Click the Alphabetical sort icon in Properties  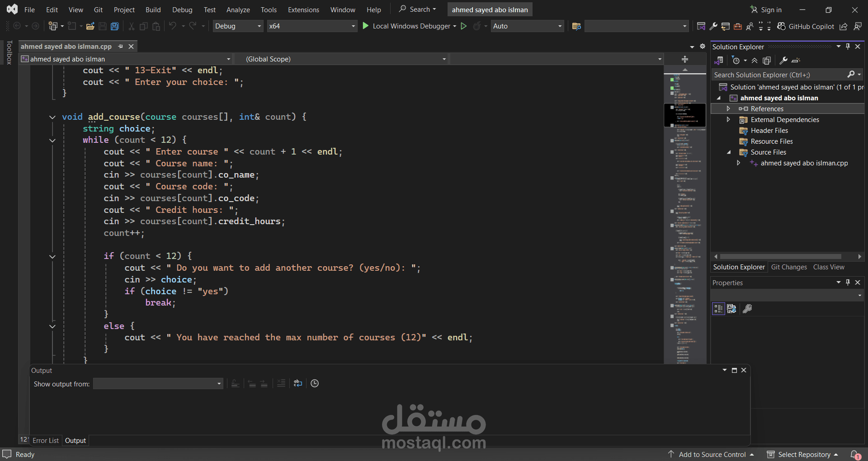tap(732, 309)
